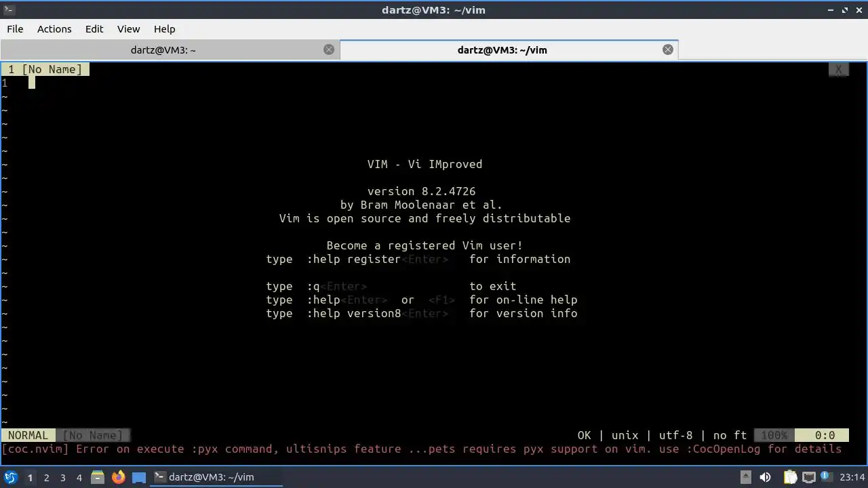The image size is (868, 488).
Task: Click the 23:14 panel clock
Action: 852,477
